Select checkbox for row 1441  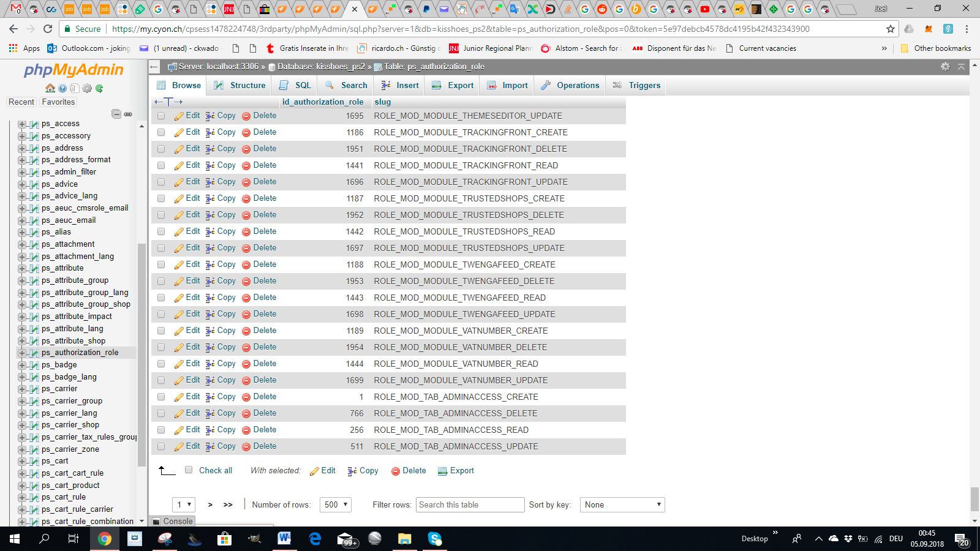pyautogui.click(x=161, y=165)
